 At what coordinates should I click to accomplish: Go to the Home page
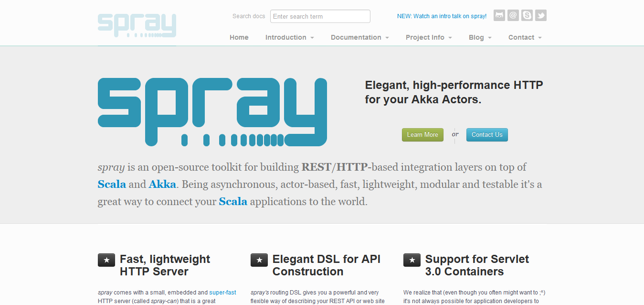[x=239, y=37]
